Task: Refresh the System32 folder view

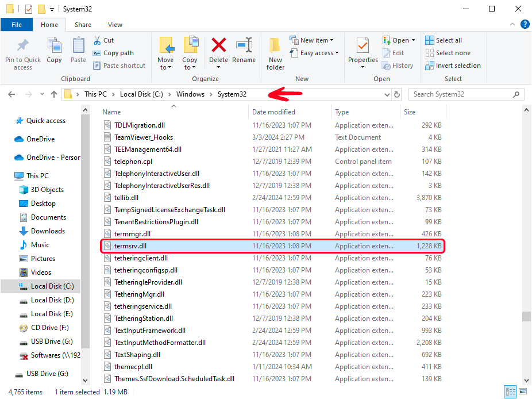Action: pos(397,94)
